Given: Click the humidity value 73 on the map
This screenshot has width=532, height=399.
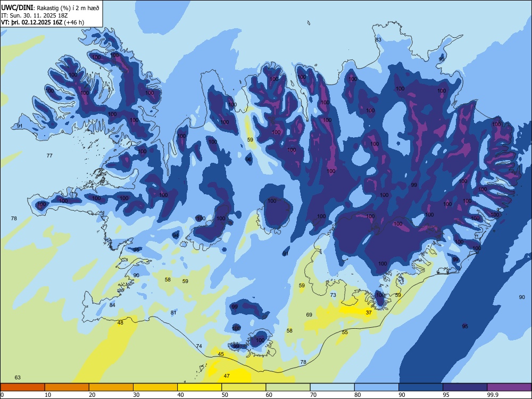Looking at the screenshot, I should [x=333, y=295].
